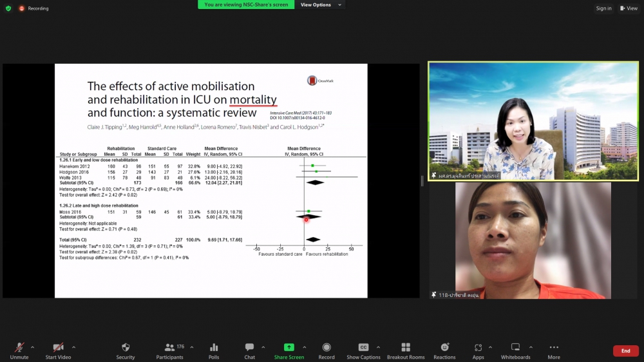The height and width of the screenshot is (362, 644).
Task: Open the Security shield menu
Action: pos(126,348)
